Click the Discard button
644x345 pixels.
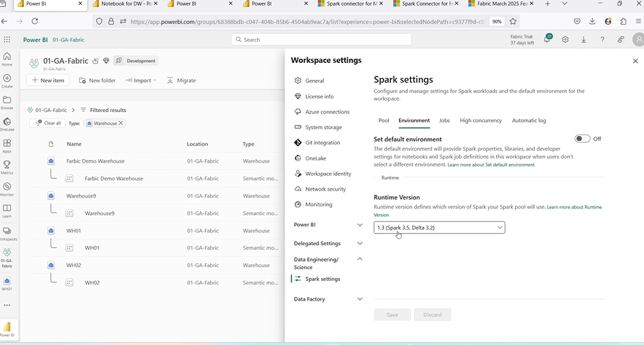point(432,314)
